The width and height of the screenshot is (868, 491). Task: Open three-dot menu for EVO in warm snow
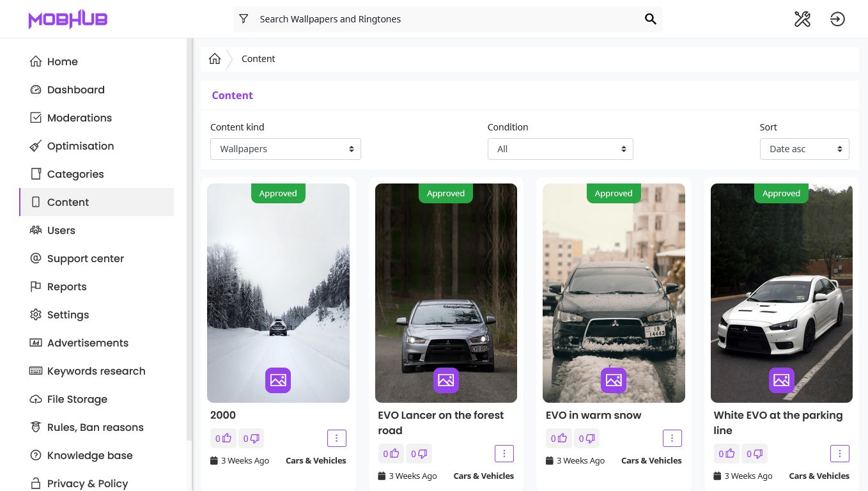(x=672, y=438)
